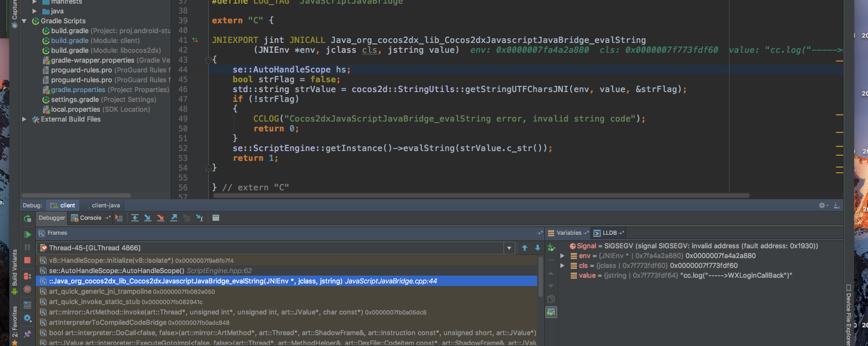
Task: Switch to the Debugger tab
Action: coord(52,218)
